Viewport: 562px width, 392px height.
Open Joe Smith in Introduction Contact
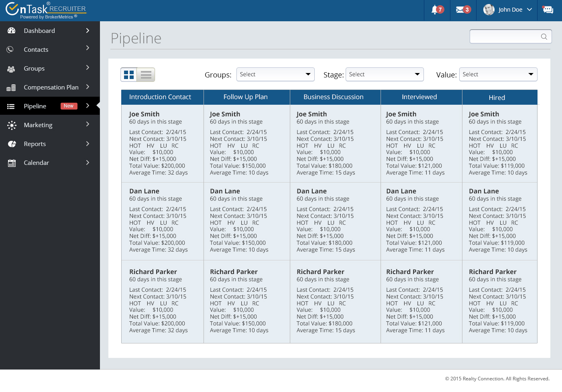click(144, 114)
